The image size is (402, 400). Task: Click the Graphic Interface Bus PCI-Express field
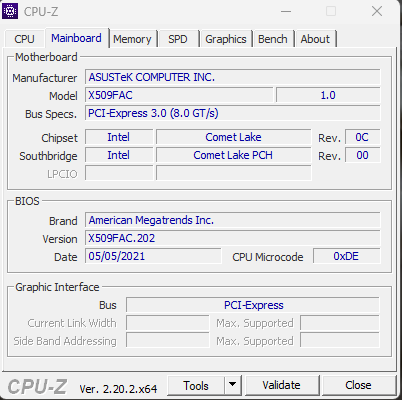[x=253, y=305]
